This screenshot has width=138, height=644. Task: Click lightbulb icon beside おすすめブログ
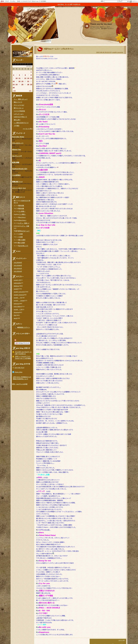(x=13, y=368)
